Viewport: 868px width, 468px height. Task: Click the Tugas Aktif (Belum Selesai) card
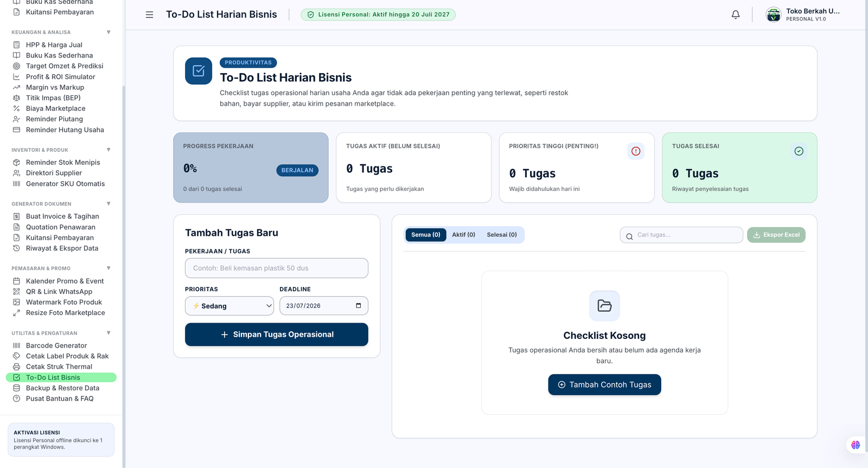click(x=414, y=168)
